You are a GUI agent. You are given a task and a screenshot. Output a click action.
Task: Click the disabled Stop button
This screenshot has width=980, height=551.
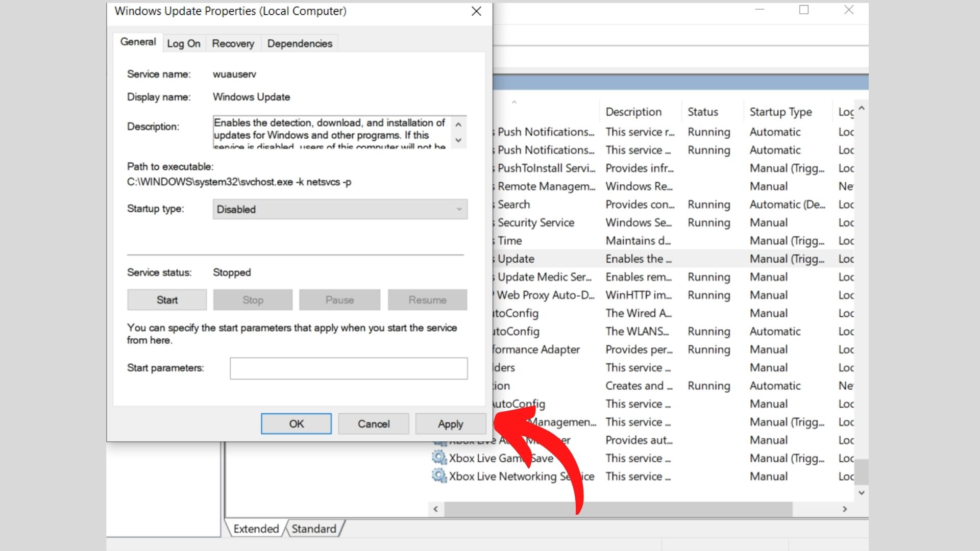pyautogui.click(x=253, y=300)
